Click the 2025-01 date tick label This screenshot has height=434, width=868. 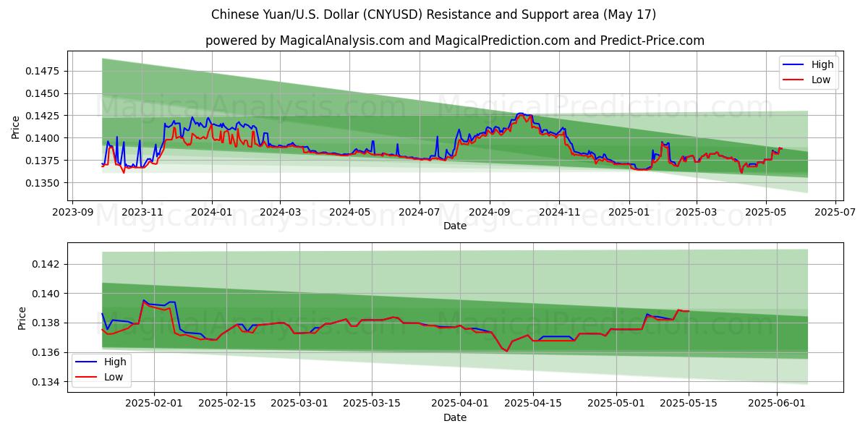629,213
